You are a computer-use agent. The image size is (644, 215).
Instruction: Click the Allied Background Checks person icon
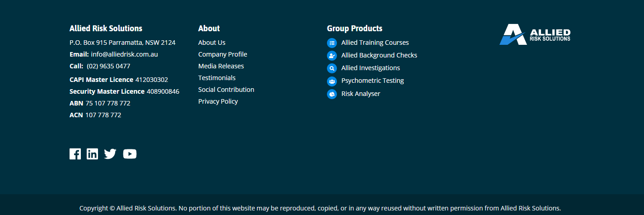click(x=332, y=56)
